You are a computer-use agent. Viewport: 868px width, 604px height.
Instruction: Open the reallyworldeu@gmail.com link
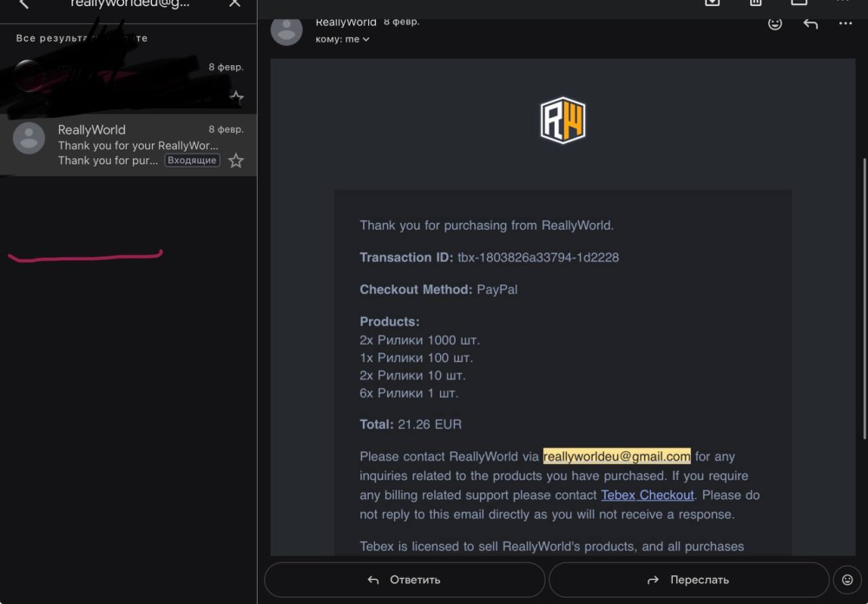tap(616, 456)
